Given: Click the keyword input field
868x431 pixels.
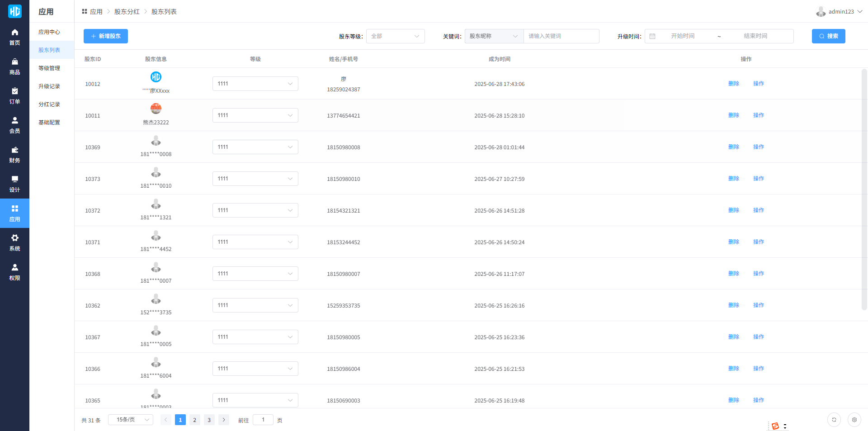Looking at the screenshot, I should [x=561, y=36].
